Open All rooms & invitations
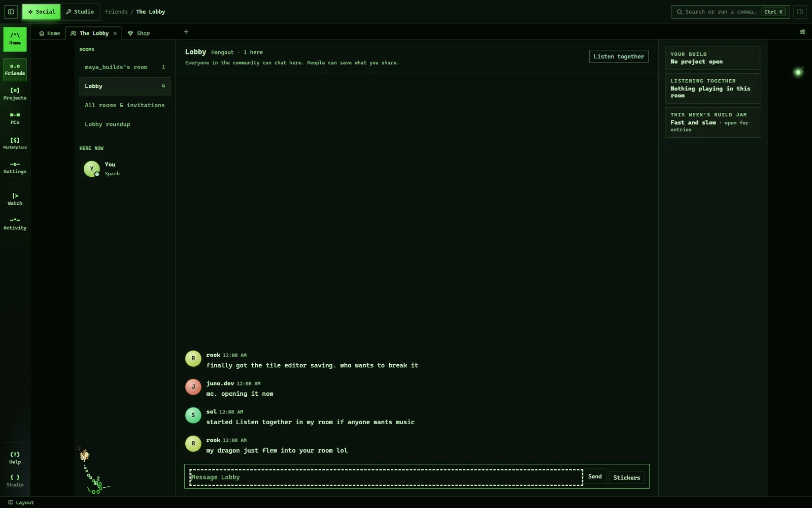Viewport: 812px width, 508px height. pyautogui.click(x=125, y=105)
